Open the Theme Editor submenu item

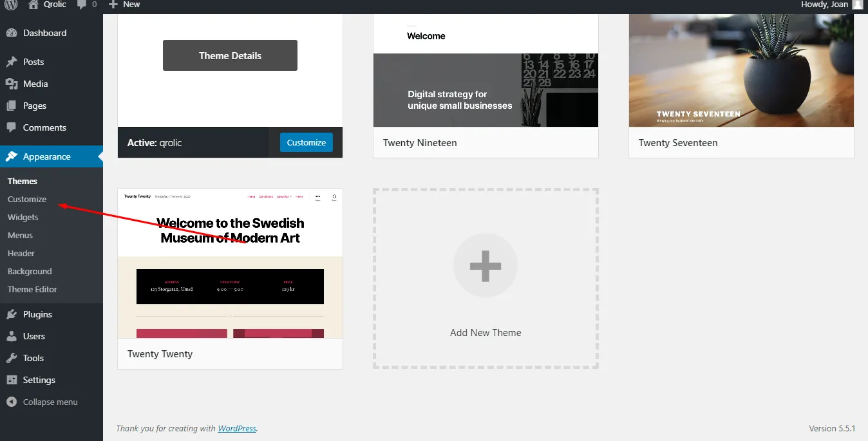32,289
